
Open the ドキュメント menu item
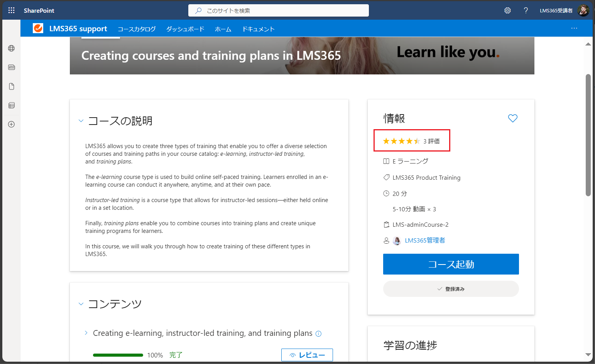tap(258, 29)
